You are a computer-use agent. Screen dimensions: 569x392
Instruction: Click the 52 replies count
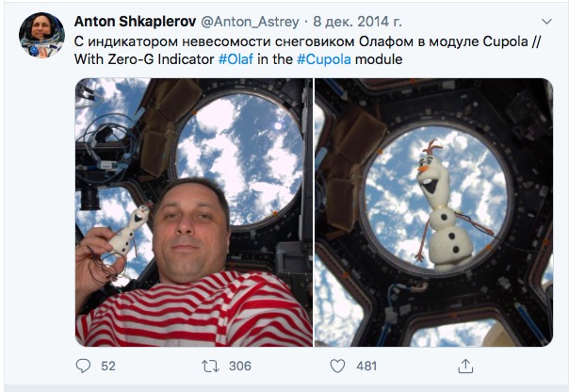pos(108,366)
